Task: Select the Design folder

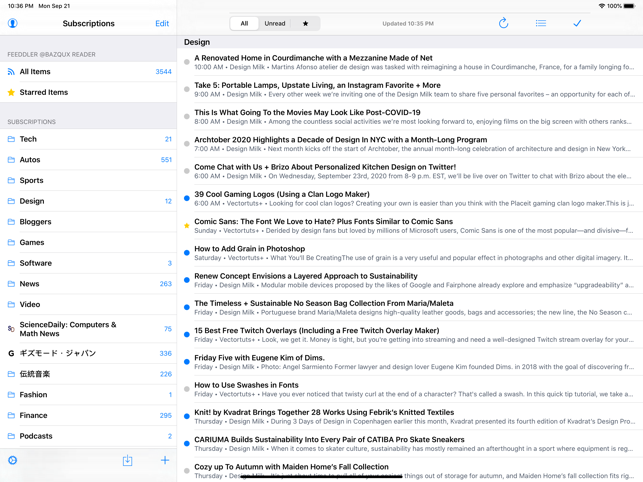Action: 88,201
